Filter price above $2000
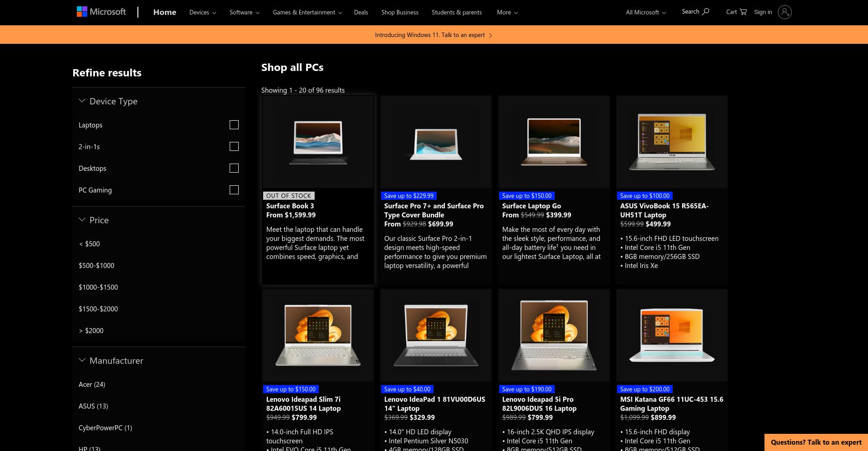 (x=91, y=331)
